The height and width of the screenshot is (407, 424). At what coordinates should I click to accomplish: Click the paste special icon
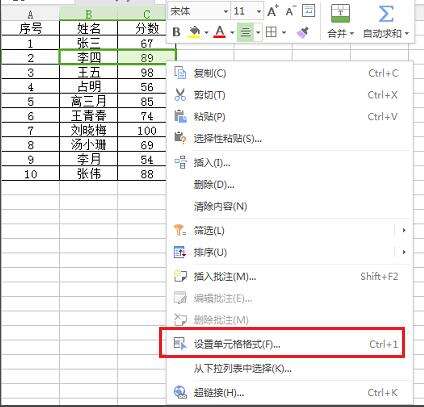pyautogui.click(x=180, y=138)
